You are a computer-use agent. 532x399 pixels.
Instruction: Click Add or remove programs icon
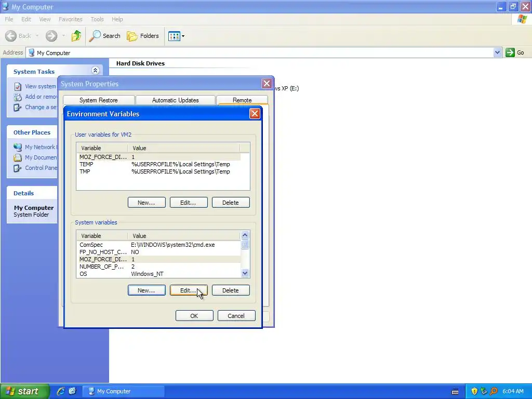tap(18, 97)
